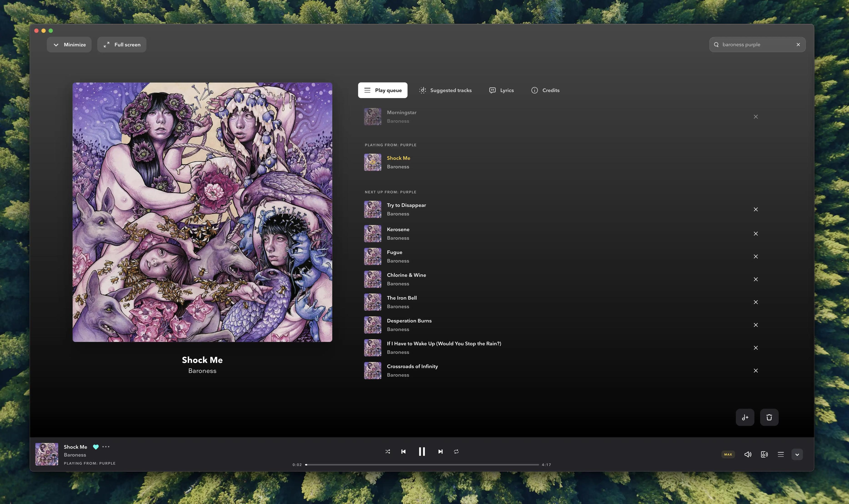Skip to next track
Viewport: 849px width, 504px height.
(440, 451)
